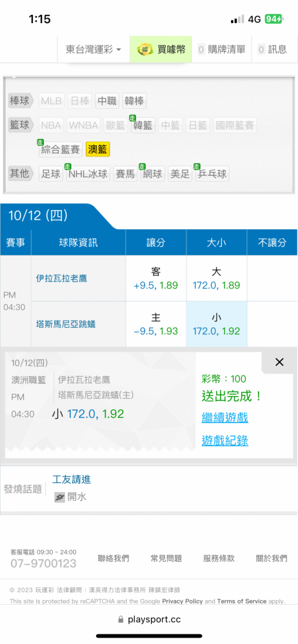
Task: Pick the 大 172.0, 1.89 over bet
Action: tap(217, 279)
